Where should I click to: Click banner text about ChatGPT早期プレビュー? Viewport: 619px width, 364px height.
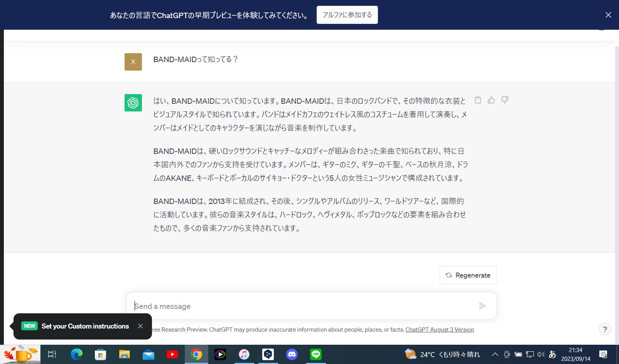click(x=209, y=15)
